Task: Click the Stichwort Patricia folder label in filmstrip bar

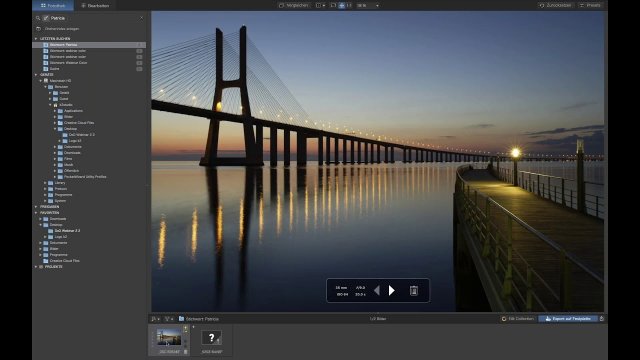Action: point(199,319)
